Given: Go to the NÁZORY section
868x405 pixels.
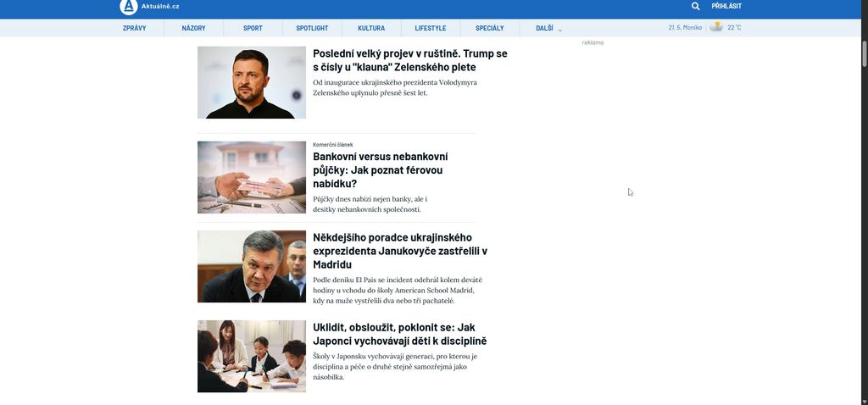Looking at the screenshot, I should (194, 28).
